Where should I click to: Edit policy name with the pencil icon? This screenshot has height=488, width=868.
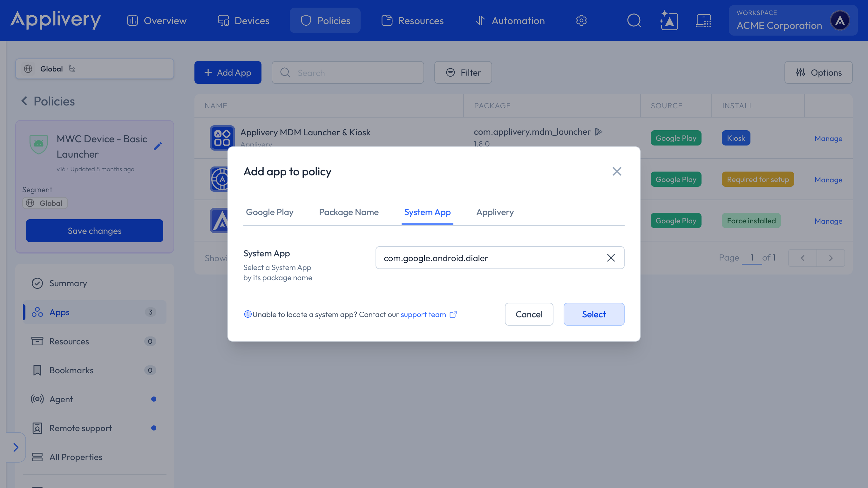(x=157, y=146)
